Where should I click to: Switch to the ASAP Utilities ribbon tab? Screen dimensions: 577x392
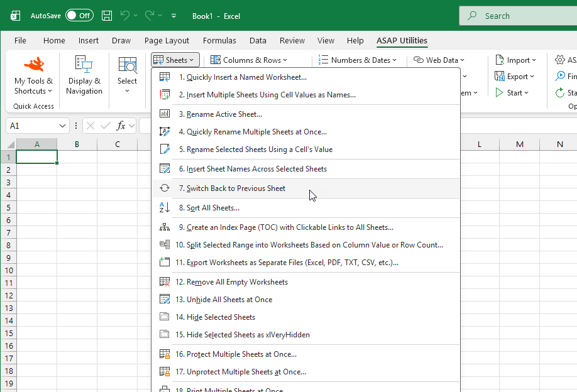coord(402,40)
